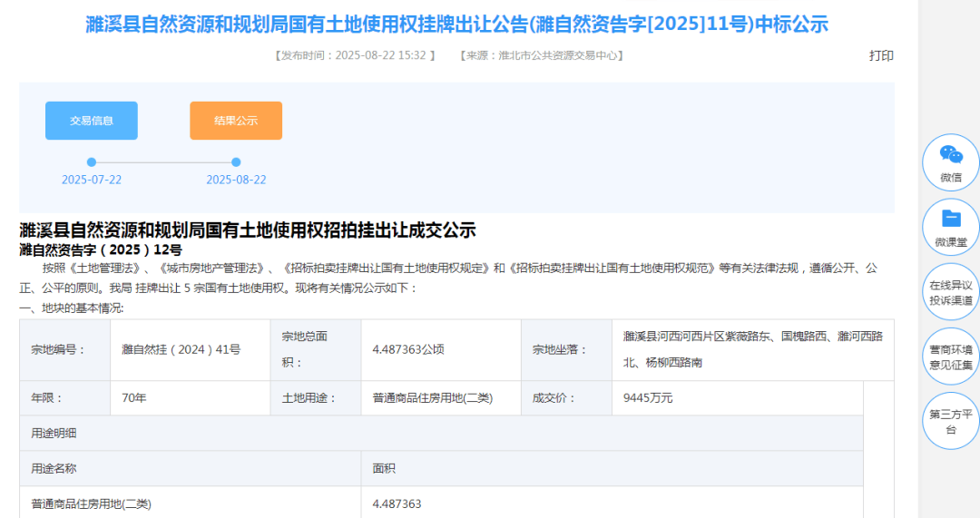Click the cell 濉自然挂(2024)41号

click(190, 350)
